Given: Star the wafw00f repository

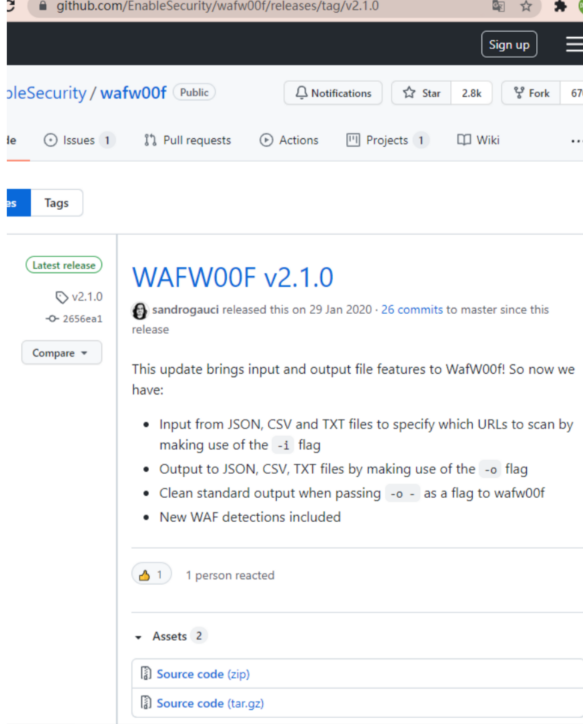Looking at the screenshot, I should tap(421, 93).
